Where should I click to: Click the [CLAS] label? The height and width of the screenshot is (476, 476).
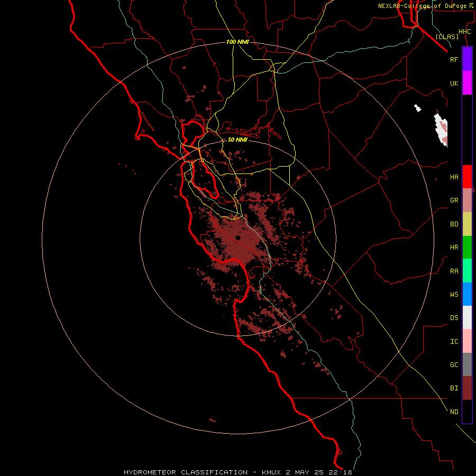pyautogui.click(x=447, y=36)
